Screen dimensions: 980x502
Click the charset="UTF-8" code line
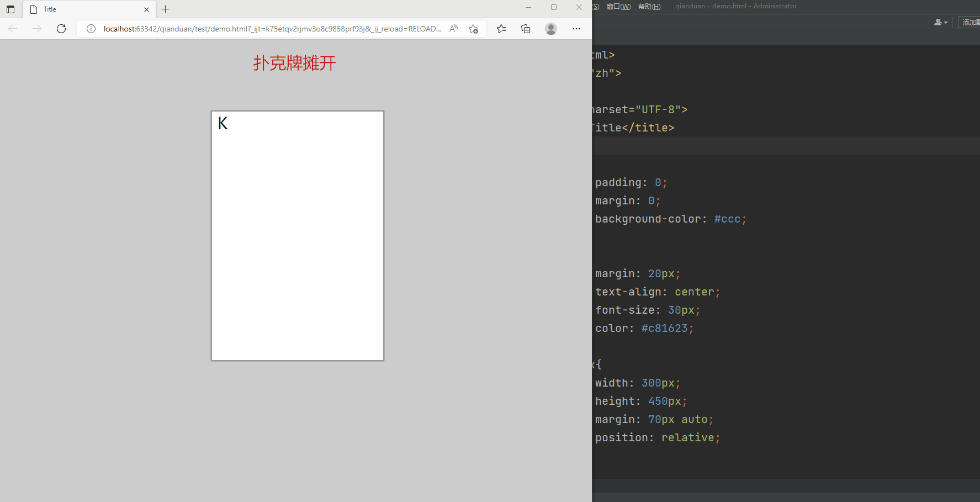point(640,110)
